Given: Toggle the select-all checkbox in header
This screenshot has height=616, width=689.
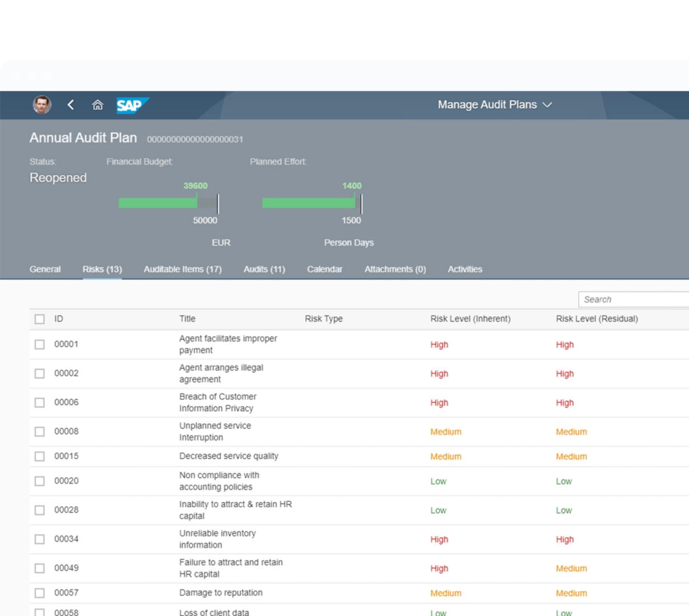Looking at the screenshot, I should pyautogui.click(x=40, y=319).
